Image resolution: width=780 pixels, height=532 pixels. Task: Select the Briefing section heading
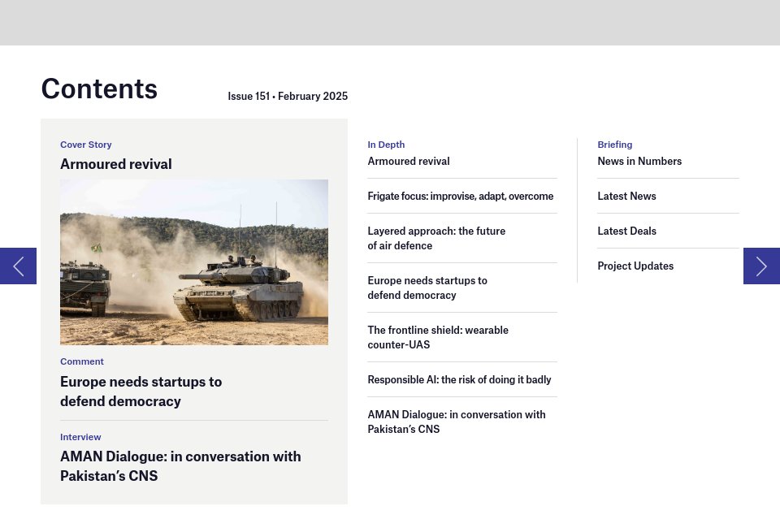(x=614, y=145)
